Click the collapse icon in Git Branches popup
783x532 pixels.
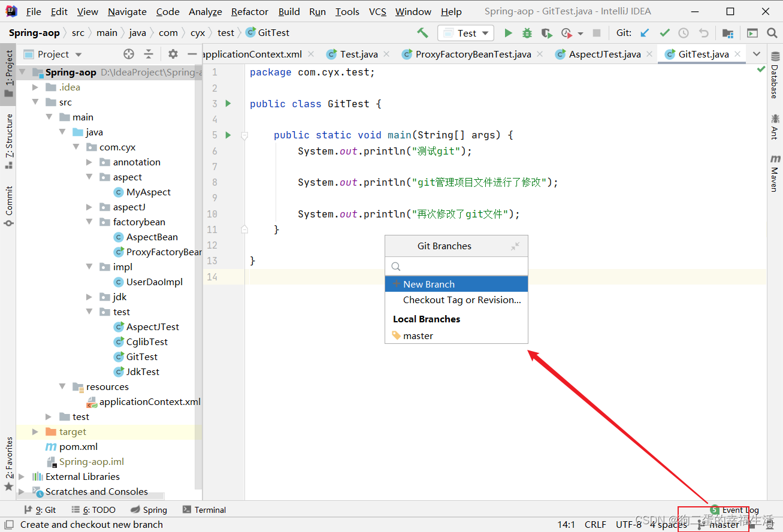pos(515,246)
